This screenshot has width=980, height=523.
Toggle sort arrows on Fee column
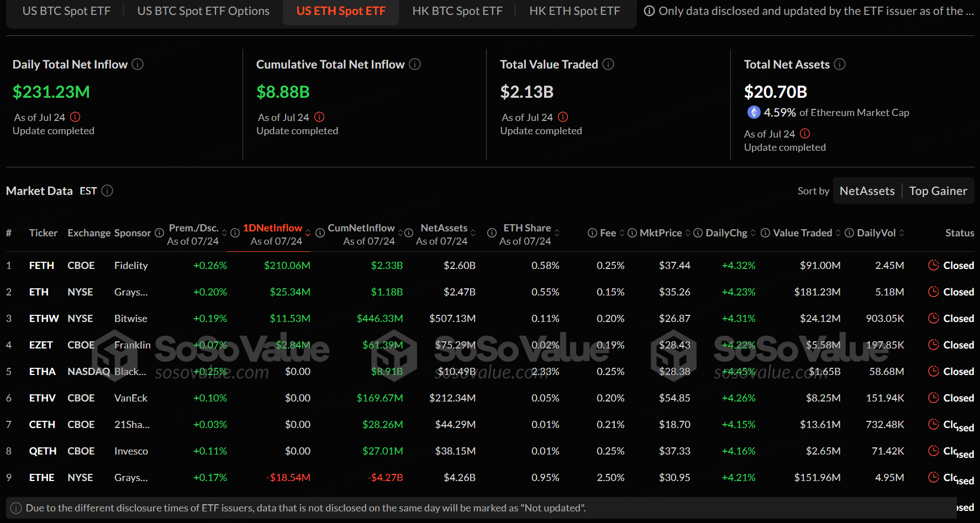tap(622, 233)
